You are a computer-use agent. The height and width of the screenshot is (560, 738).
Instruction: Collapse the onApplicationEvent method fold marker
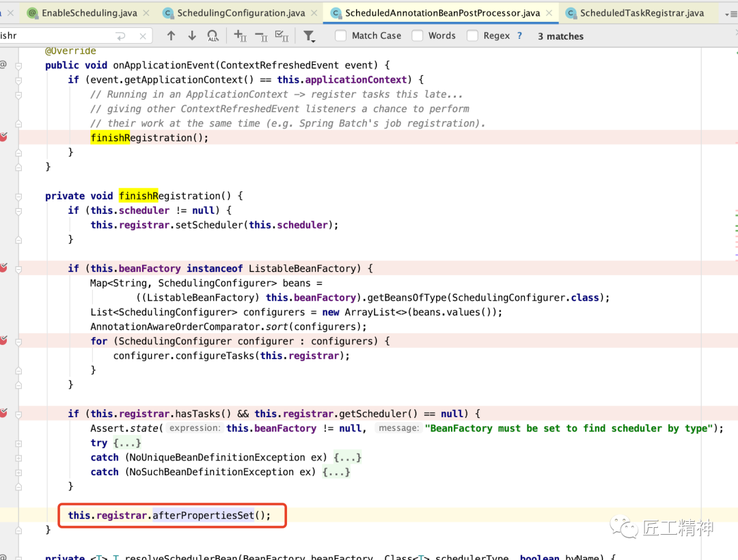[x=18, y=66]
